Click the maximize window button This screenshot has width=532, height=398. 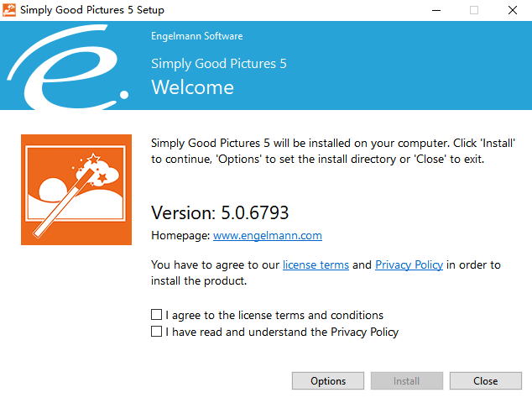pyautogui.click(x=474, y=10)
